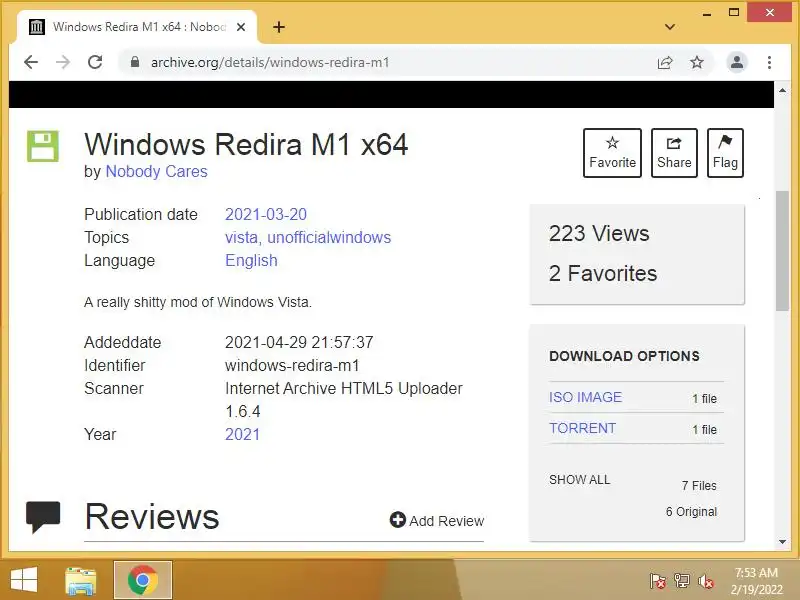Close the Windows Redira M1 x64 tab
The height and width of the screenshot is (600, 800).
(x=241, y=27)
